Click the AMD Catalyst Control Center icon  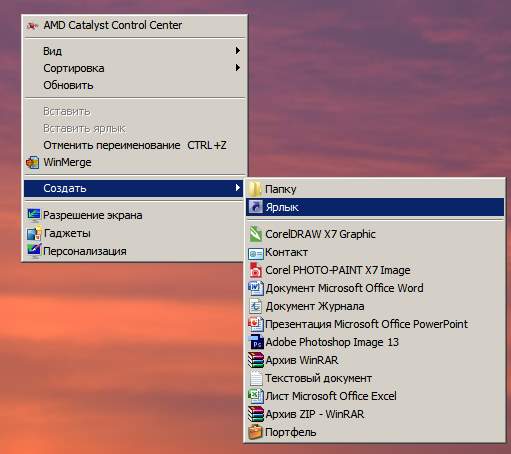[32, 25]
